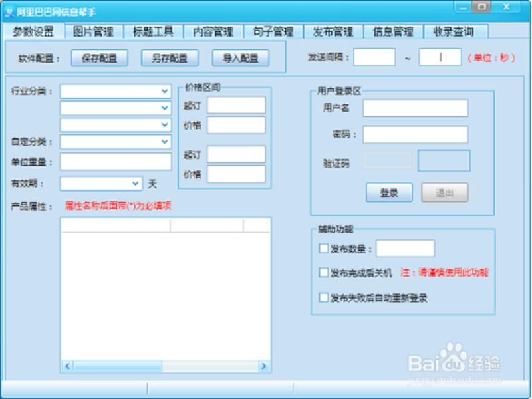Click the 另存配置 button

pyautogui.click(x=170, y=58)
